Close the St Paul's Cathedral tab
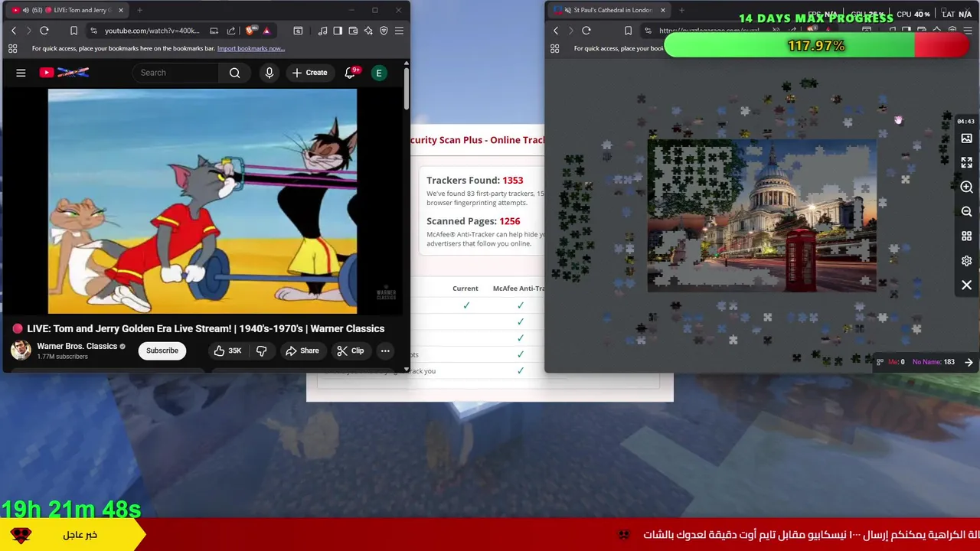The image size is (980, 551). point(662,10)
